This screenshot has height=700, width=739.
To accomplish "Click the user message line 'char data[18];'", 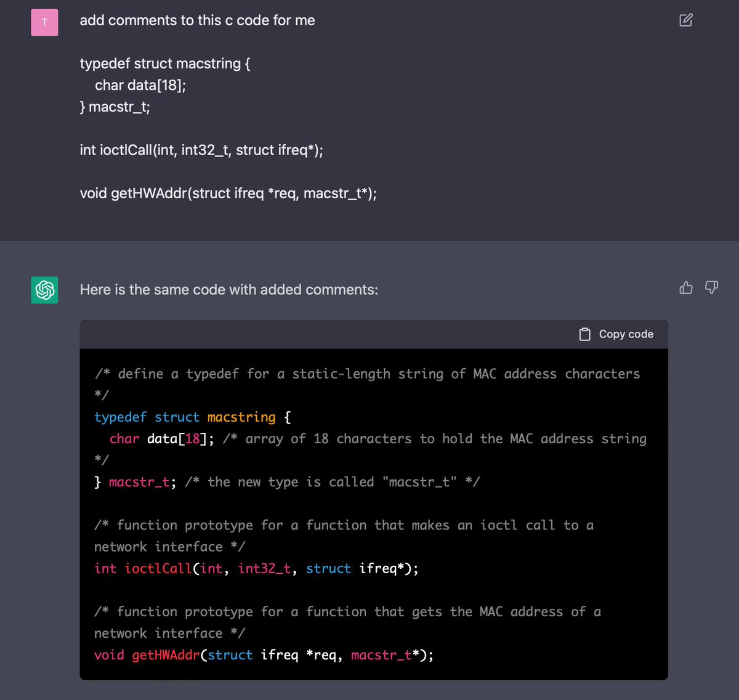I will point(140,85).
